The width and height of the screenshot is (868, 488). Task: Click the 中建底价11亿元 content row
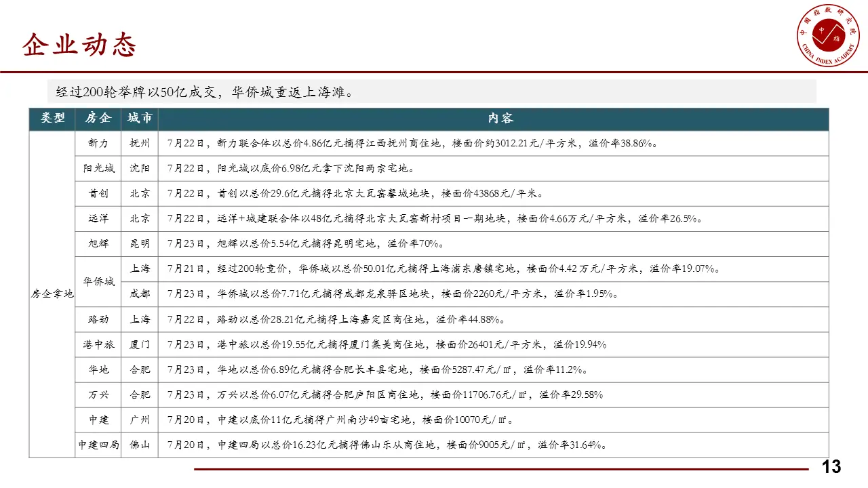point(494,420)
